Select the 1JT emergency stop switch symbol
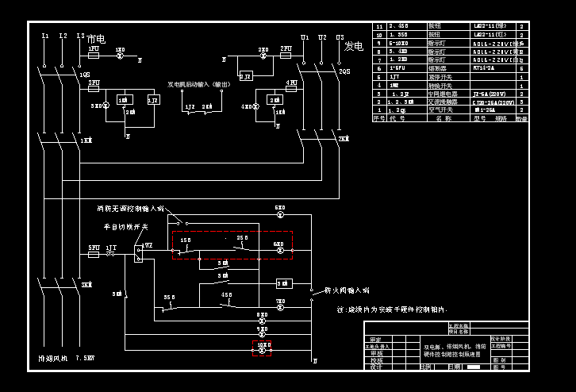This screenshot has width=576, height=392. [110, 254]
